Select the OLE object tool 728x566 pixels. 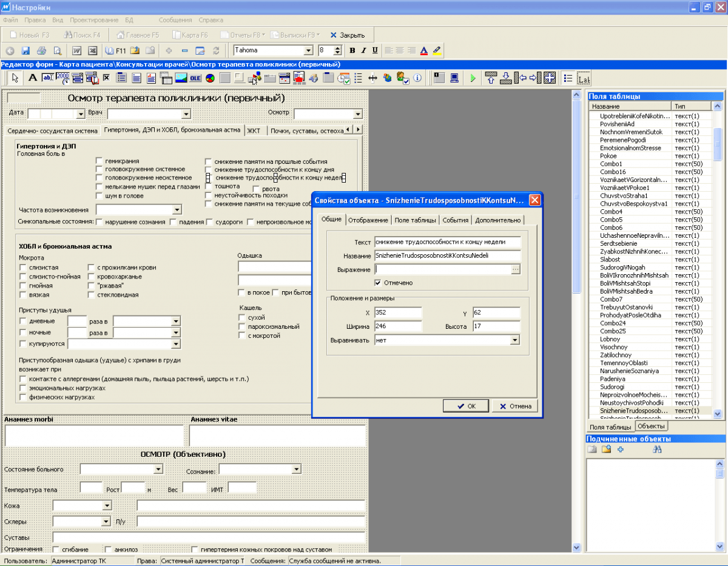(x=195, y=78)
